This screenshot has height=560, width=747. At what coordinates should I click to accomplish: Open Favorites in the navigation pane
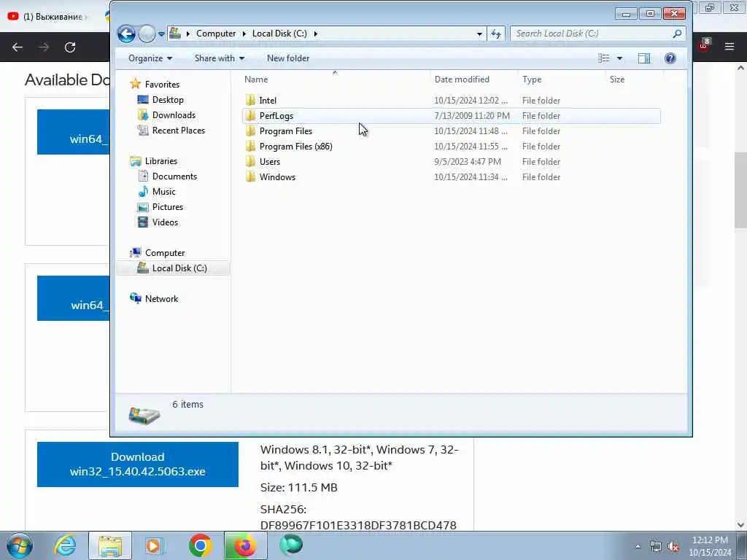pos(162,85)
